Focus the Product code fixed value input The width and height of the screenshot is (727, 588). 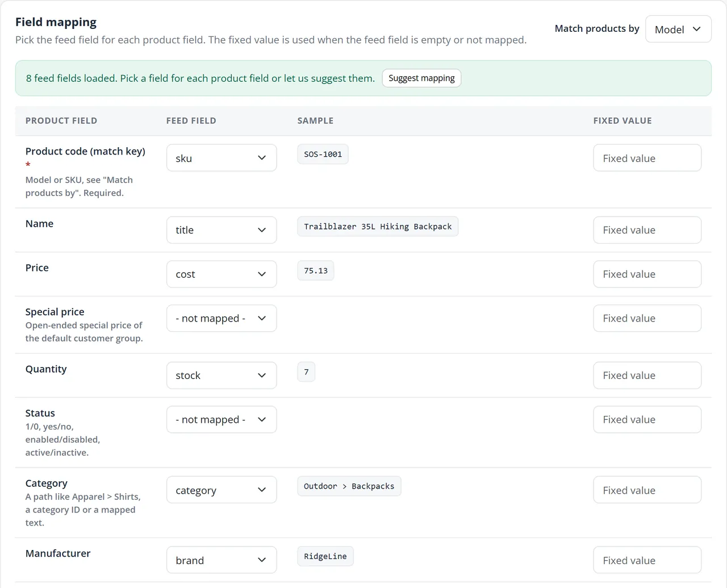[x=647, y=158]
